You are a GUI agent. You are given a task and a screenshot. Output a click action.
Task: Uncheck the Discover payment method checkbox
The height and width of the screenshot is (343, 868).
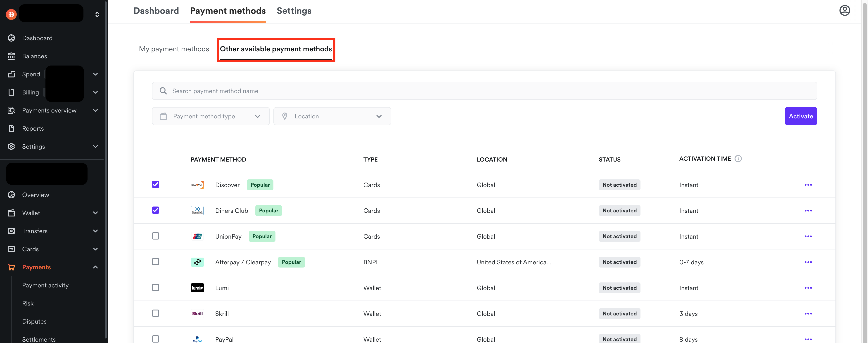click(x=155, y=184)
